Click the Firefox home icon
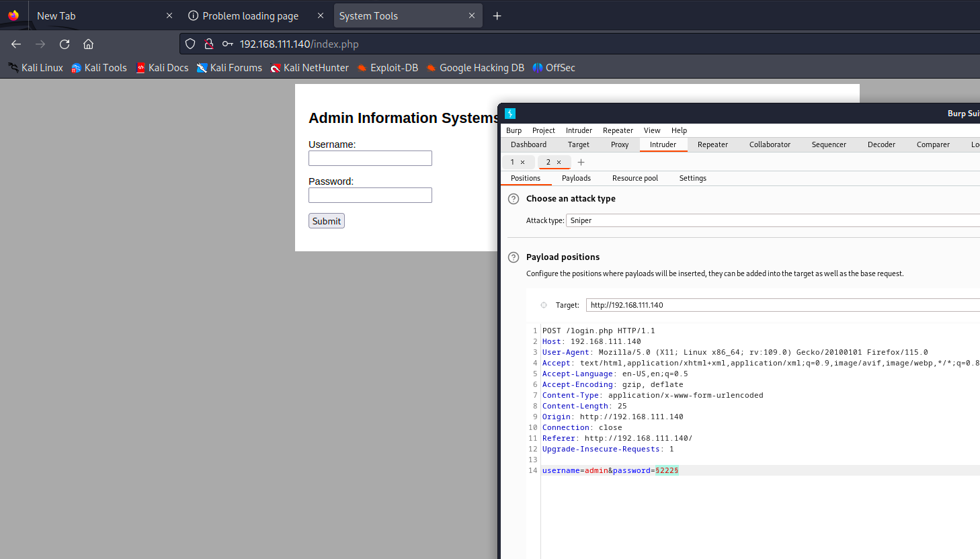This screenshot has height=559, width=980. tap(88, 44)
